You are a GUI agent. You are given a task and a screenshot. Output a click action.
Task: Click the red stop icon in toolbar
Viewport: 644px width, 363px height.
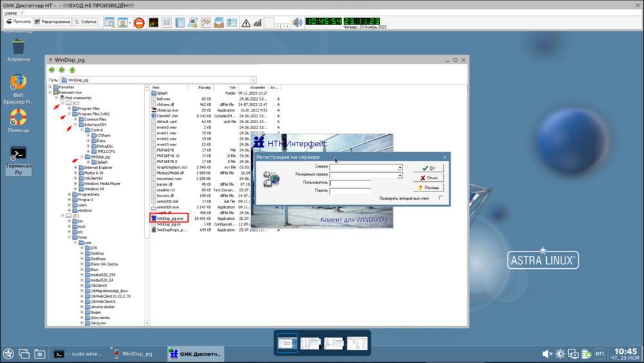click(139, 23)
